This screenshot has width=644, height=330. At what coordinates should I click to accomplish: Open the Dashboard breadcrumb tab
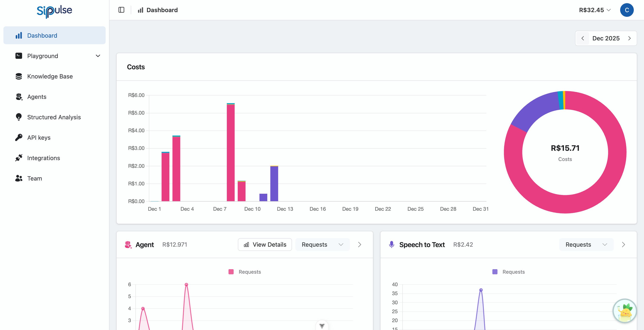pos(158,10)
